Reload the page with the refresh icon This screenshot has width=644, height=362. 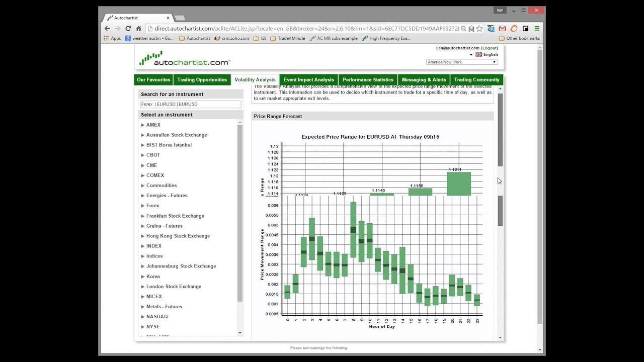128,29
